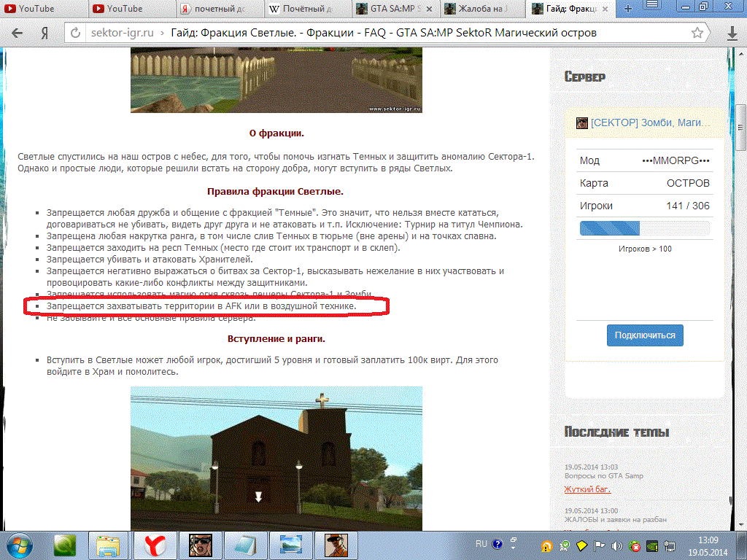
Task: Click the paragraph starting 'Светлые спустились на наш остров'
Action: pyautogui.click(x=276, y=163)
